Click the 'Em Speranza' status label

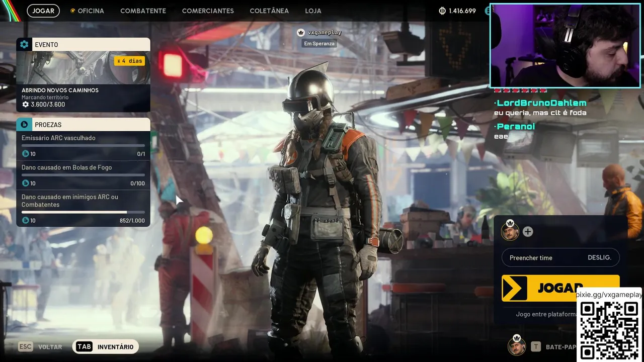[319, 43]
